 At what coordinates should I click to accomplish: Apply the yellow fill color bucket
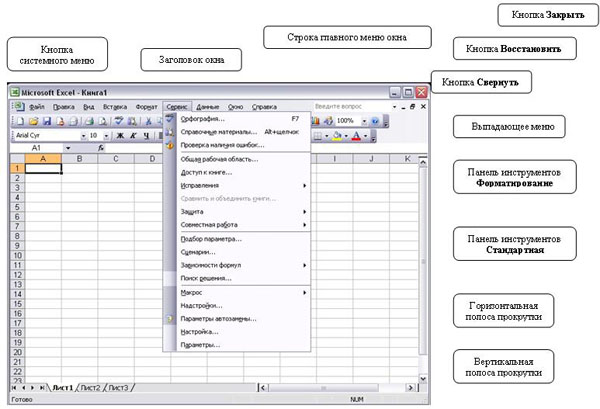pyautogui.click(x=337, y=135)
